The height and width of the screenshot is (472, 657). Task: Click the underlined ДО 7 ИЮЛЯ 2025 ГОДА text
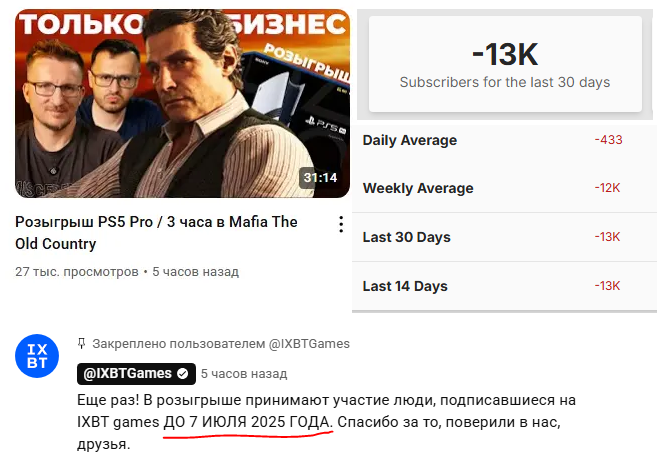click(x=248, y=422)
